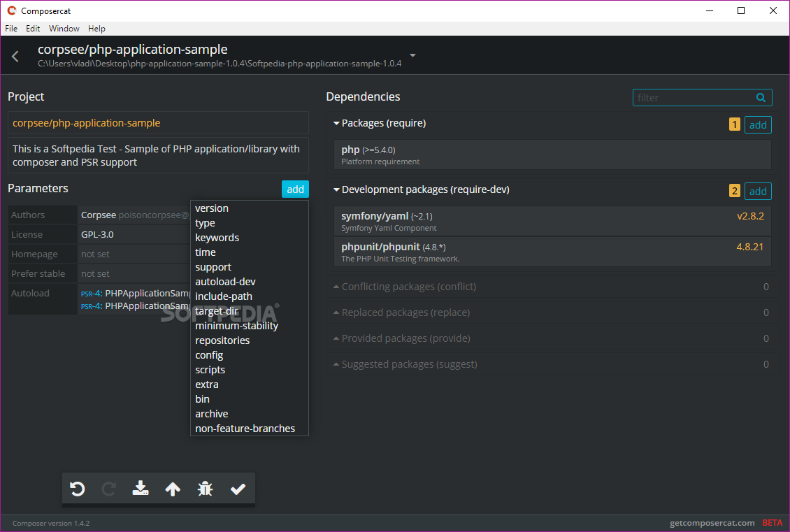Open the Window menu
The width and height of the screenshot is (790, 532).
click(64, 29)
